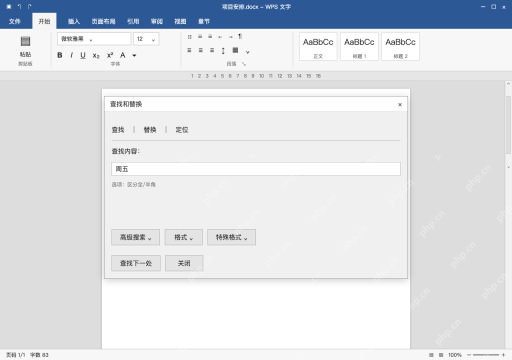
Task: Switch to the 视图 ribbon tab
Action: (180, 21)
